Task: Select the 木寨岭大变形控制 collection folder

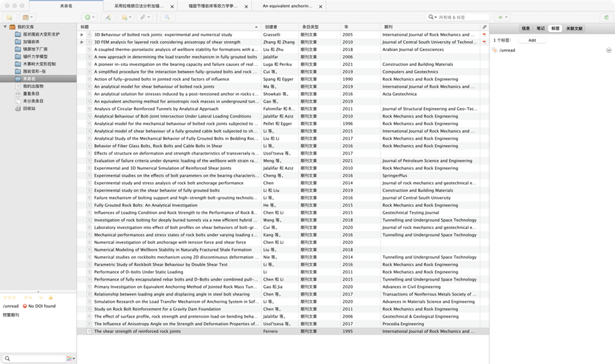Action: [39, 64]
